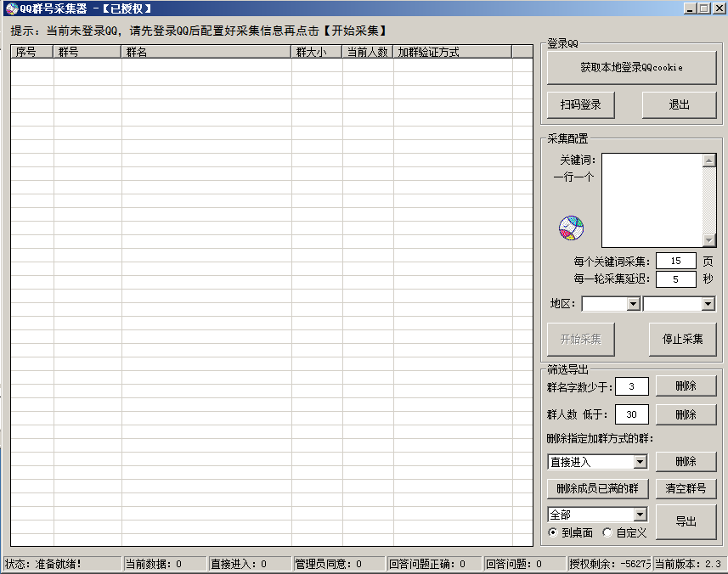Open the second 地区 dropdown
This screenshot has width=728, height=574.
click(708, 304)
